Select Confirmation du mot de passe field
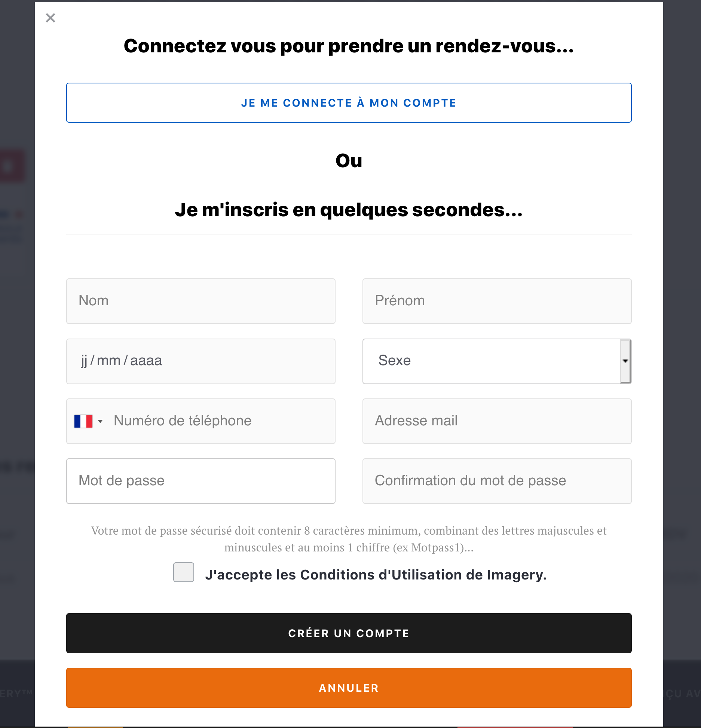The image size is (701, 728). pyautogui.click(x=497, y=481)
